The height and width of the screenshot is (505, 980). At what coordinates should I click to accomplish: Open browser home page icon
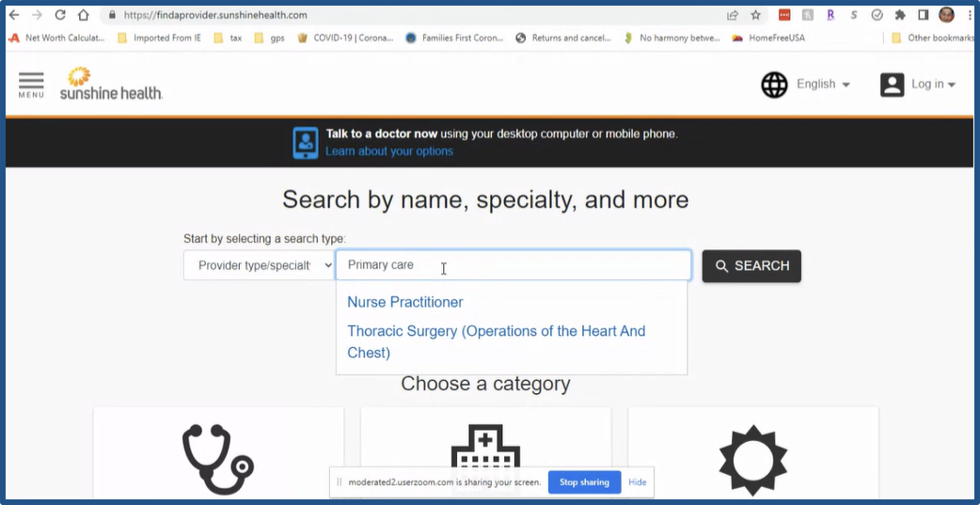click(x=83, y=15)
